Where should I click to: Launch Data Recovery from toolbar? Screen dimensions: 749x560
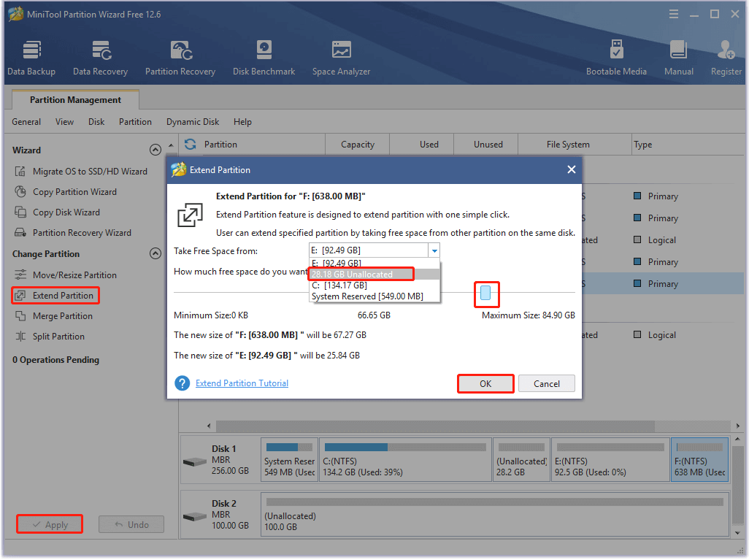coord(100,58)
